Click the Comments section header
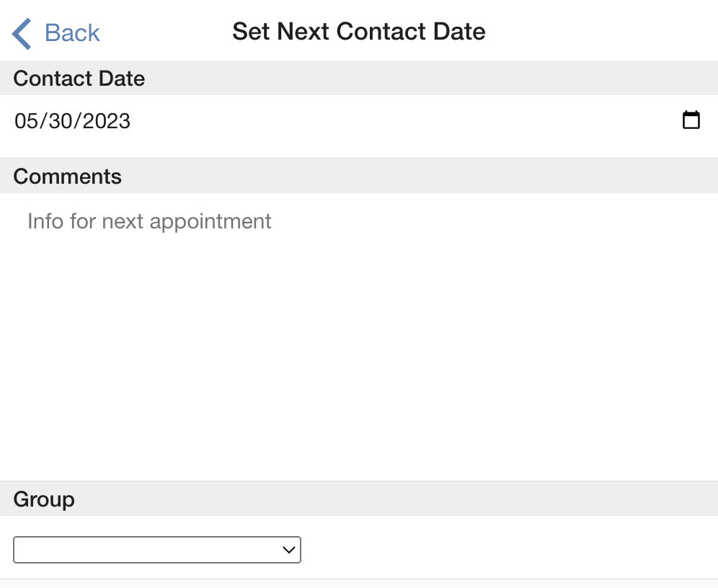Screen dimensions: 718x588 click(359, 176)
